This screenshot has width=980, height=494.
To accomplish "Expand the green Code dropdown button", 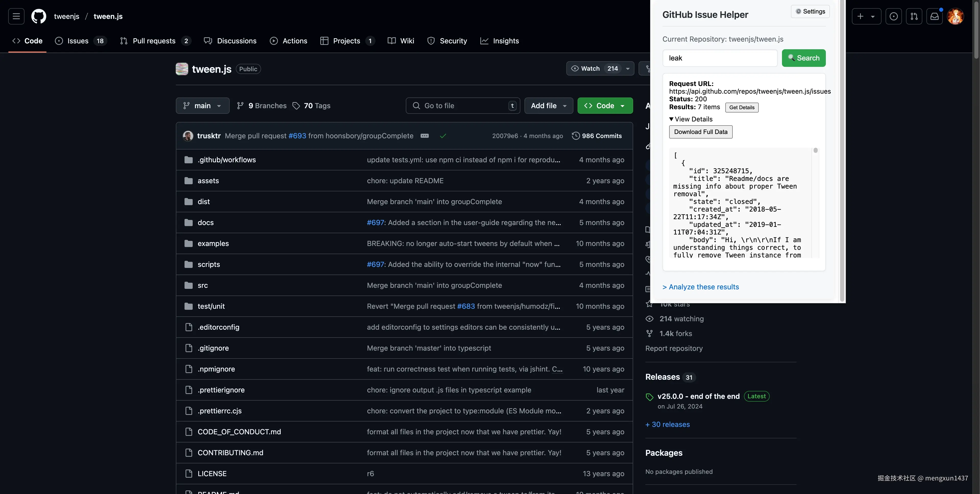I will tap(605, 106).
